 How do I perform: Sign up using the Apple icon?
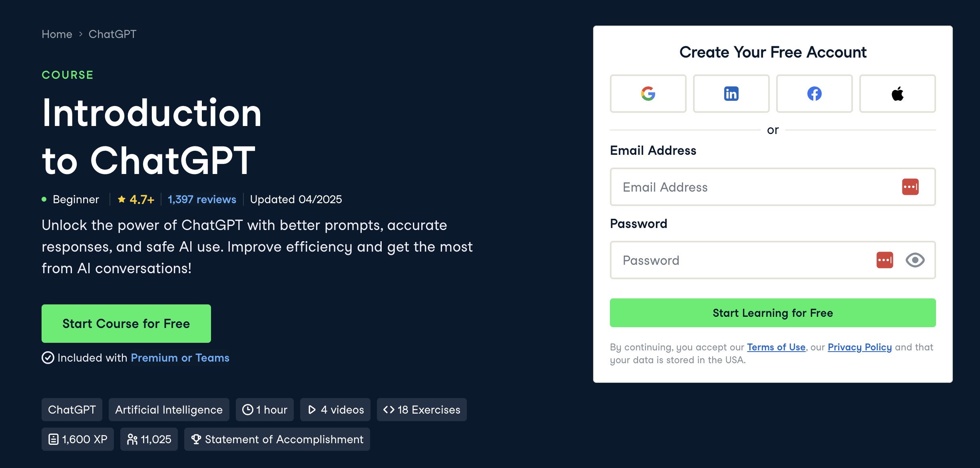(x=897, y=93)
